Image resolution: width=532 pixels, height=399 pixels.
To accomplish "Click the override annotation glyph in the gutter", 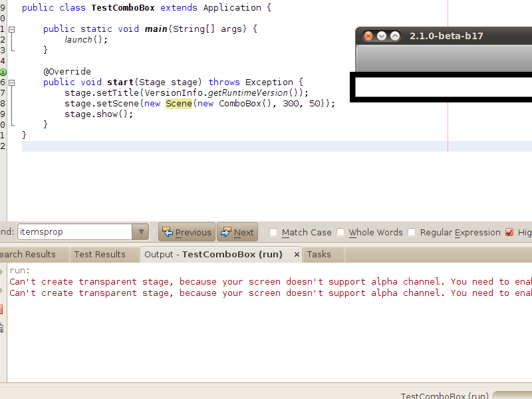I will 3,71.
